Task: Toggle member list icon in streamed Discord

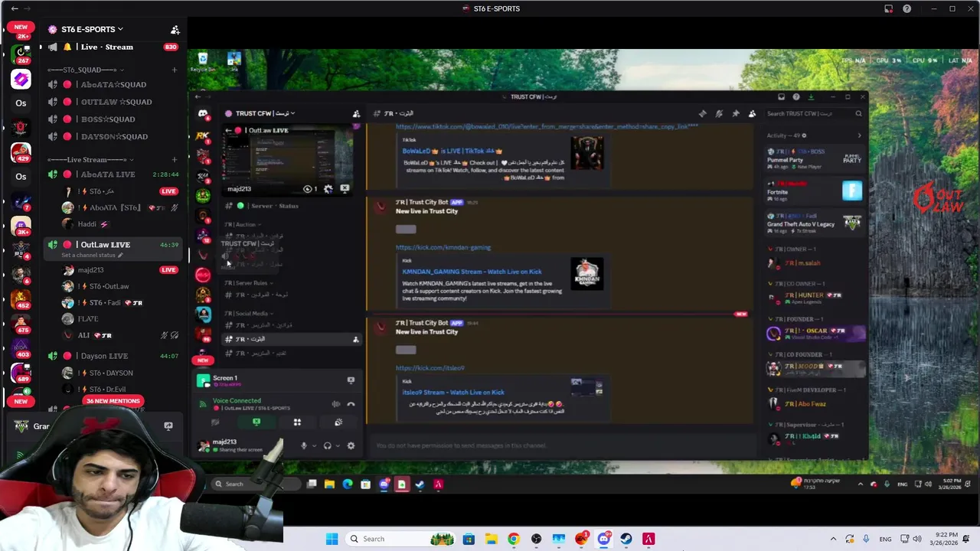Action: [752, 113]
